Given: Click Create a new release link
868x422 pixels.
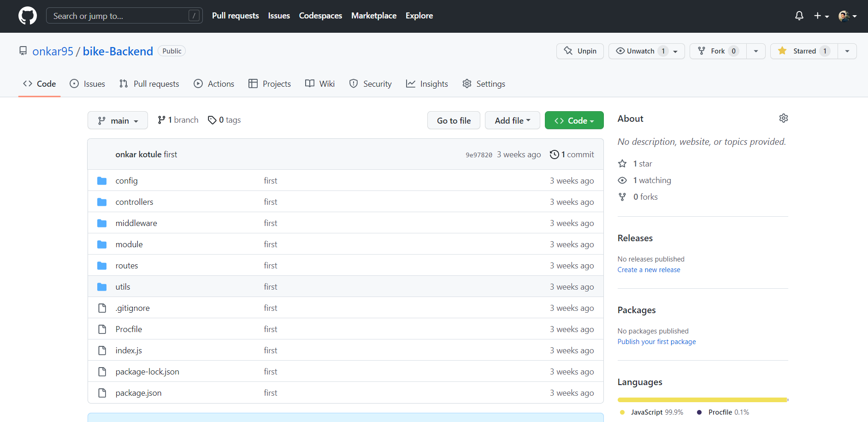Looking at the screenshot, I should (649, 270).
